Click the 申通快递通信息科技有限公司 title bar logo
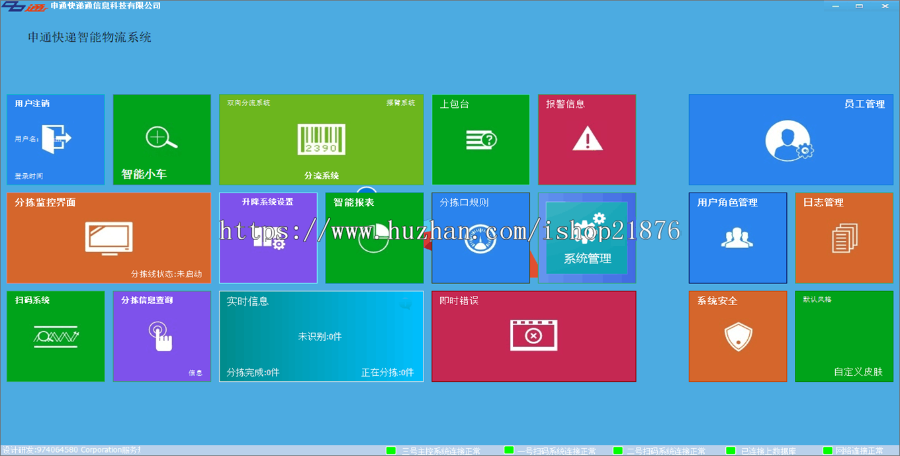This screenshot has width=900, height=456. click(24, 6)
